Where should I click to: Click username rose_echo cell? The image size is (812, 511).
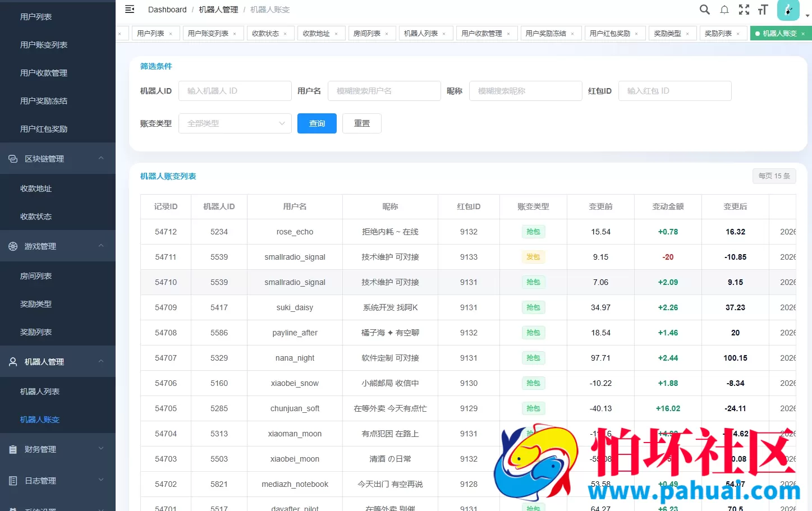click(295, 232)
